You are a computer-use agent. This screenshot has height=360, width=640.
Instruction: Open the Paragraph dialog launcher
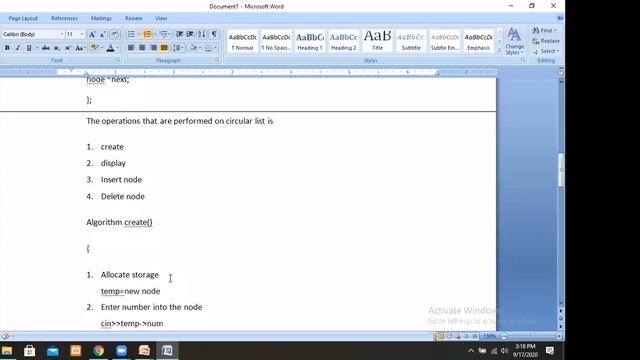pyautogui.click(x=218, y=60)
